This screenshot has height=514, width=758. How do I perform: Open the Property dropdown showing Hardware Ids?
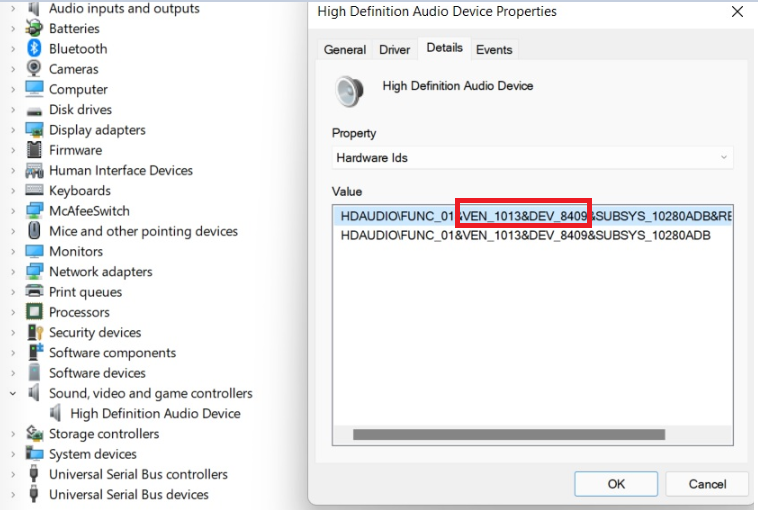(x=532, y=158)
